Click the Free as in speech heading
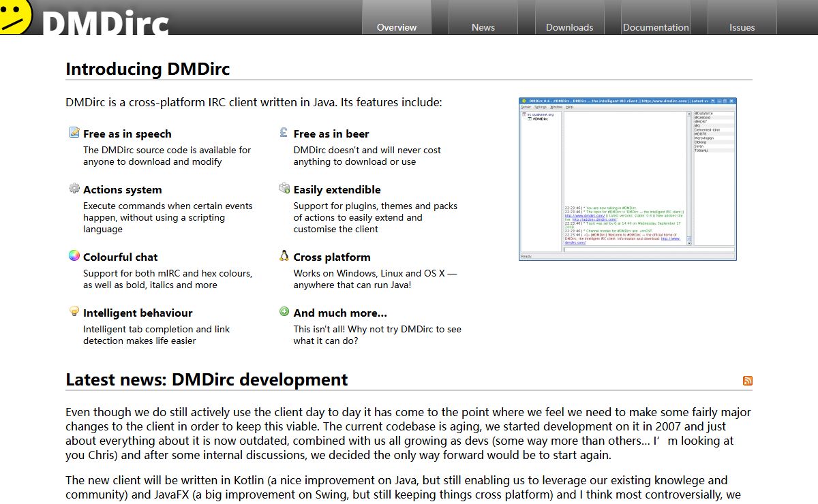 [127, 134]
